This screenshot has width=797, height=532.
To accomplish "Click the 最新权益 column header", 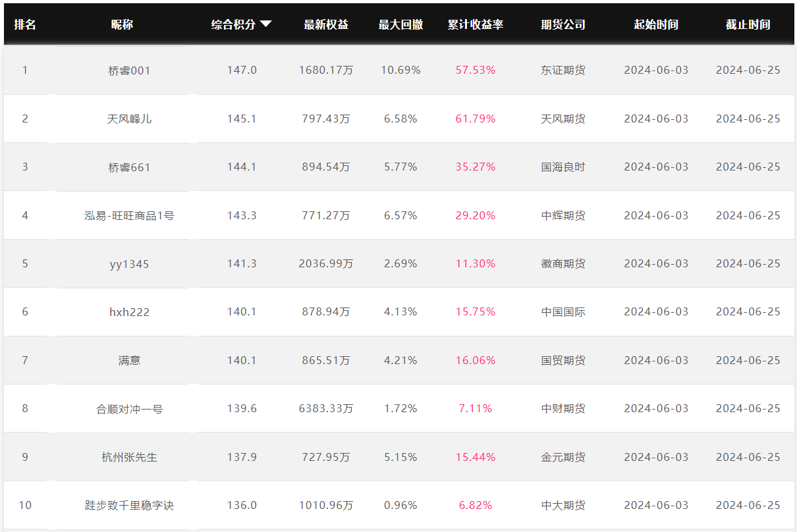I will point(326,24).
